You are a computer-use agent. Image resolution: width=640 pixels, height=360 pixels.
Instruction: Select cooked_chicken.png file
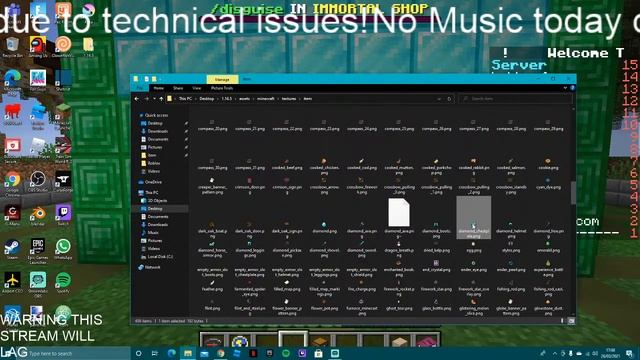(x=324, y=166)
